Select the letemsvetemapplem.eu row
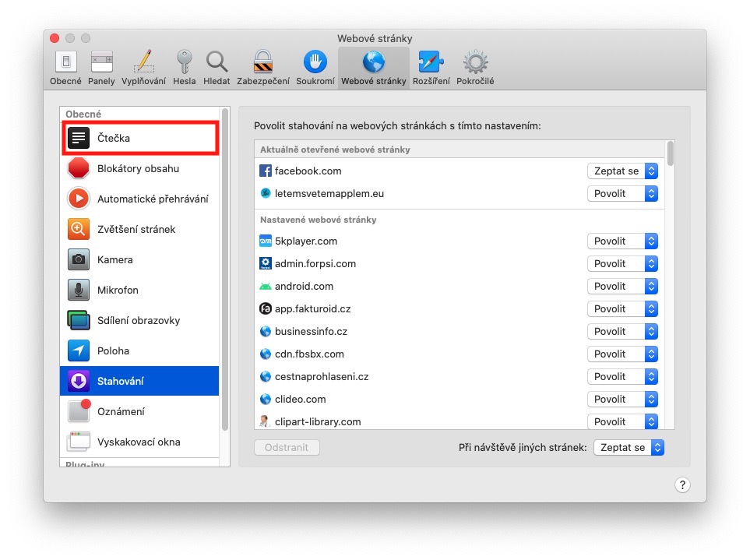The width and height of the screenshot is (750, 560). tap(460, 194)
